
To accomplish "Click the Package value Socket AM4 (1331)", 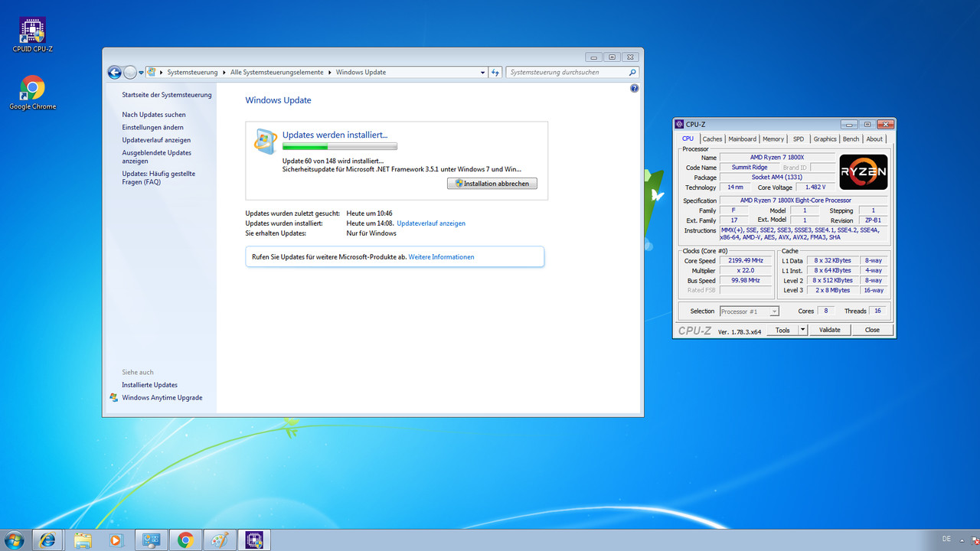I will pos(777,178).
